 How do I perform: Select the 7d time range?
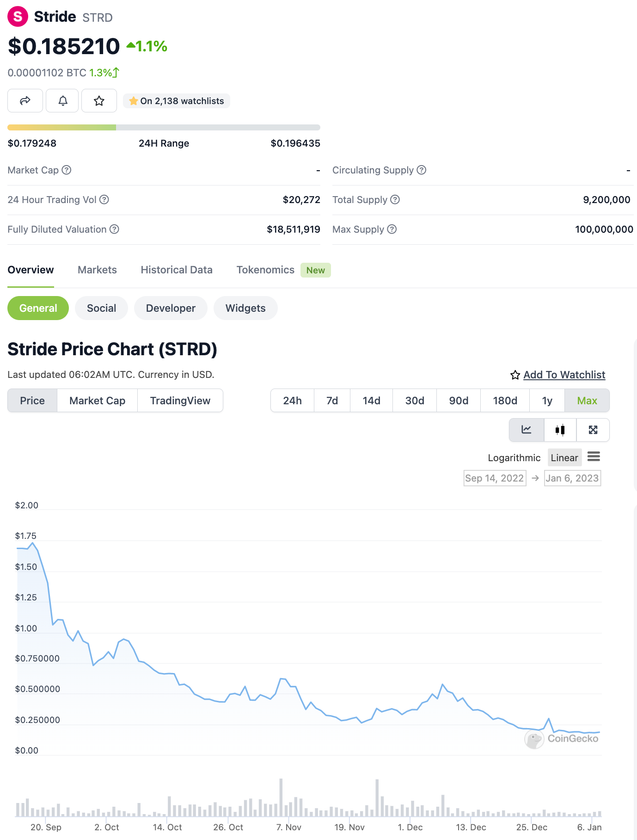(332, 401)
